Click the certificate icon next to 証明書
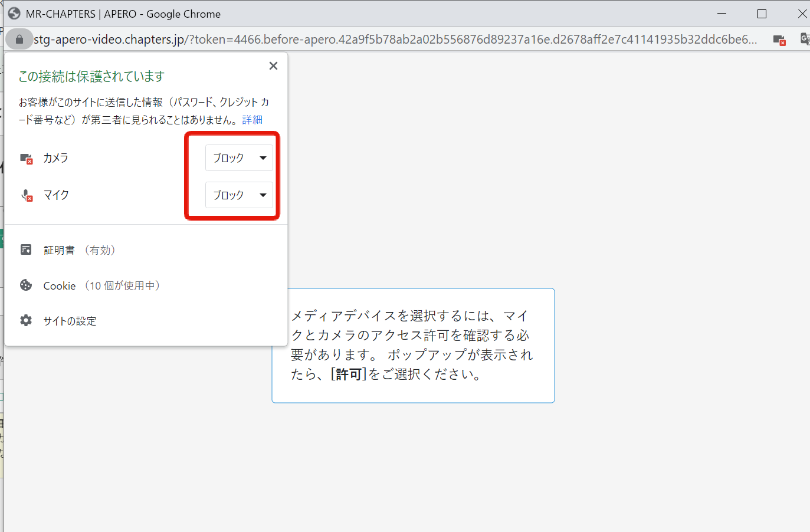810x532 pixels. click(x=26, y=249)
